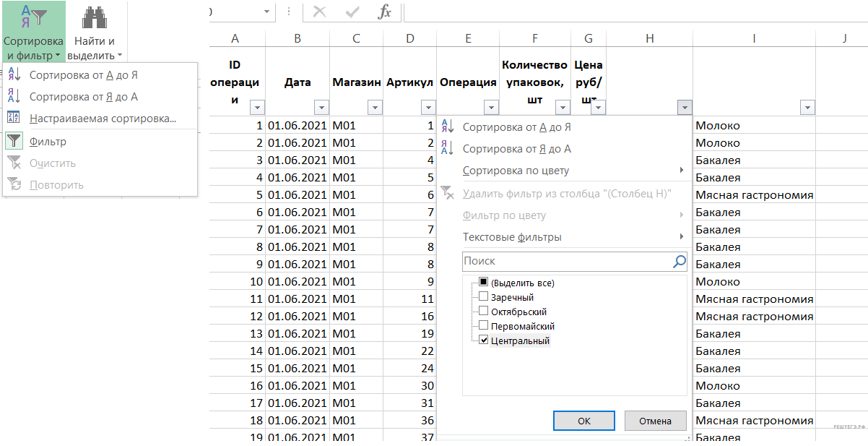Click the Отмена button

pyautogui.click(x=655, y=421)
